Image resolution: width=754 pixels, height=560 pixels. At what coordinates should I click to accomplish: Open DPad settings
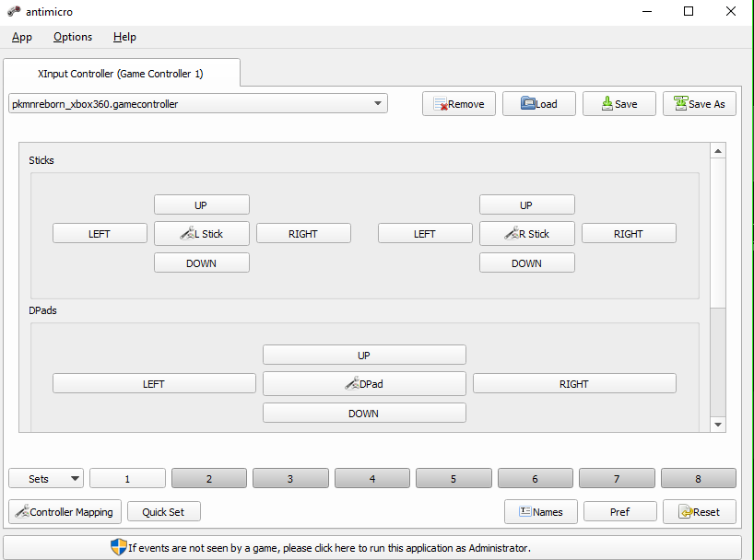click(x=364, y=384)
